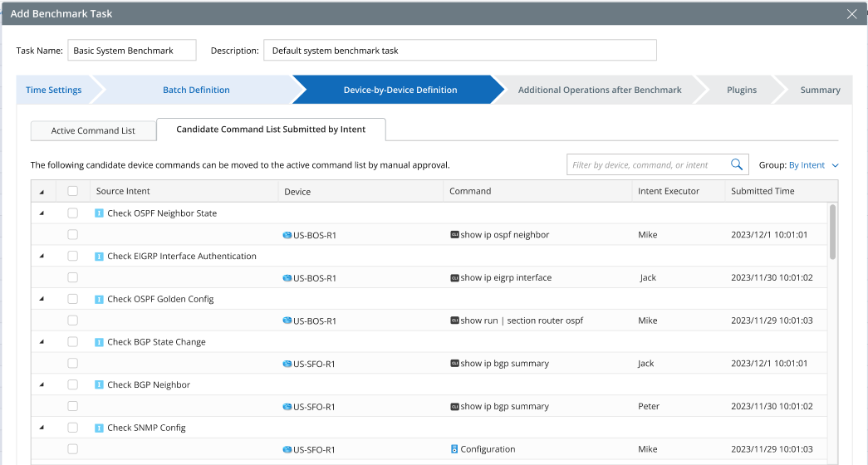The image size is (868, 465).
Task: Collapse the Check OSPF Neighbor State group
Action: pos(42,213)
